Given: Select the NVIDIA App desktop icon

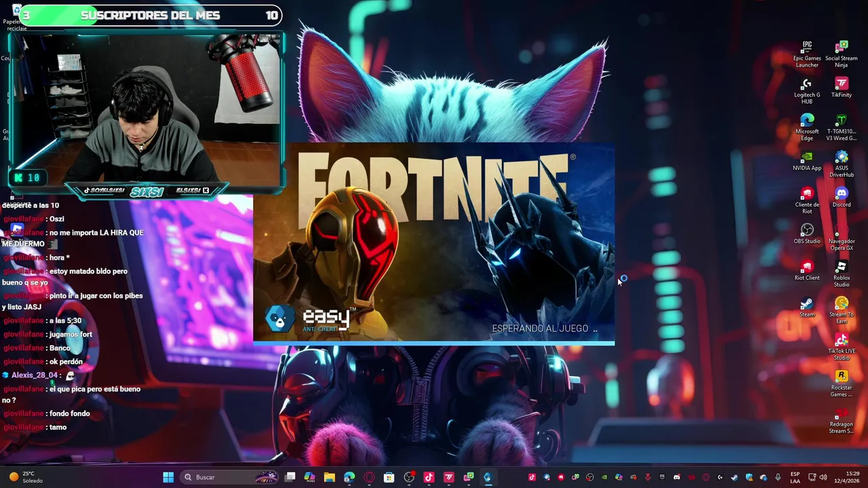Looking at the screenshot, I should 807,161.
